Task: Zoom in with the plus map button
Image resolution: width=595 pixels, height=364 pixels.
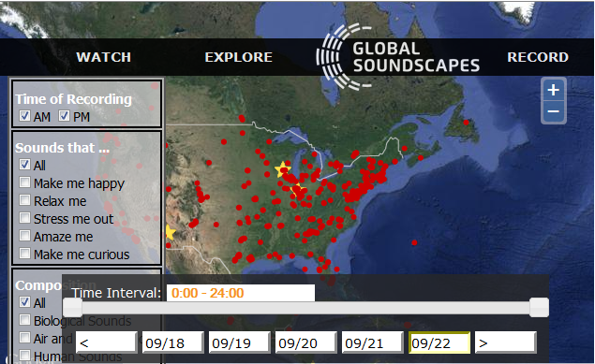Action: [x=553, y=90]
